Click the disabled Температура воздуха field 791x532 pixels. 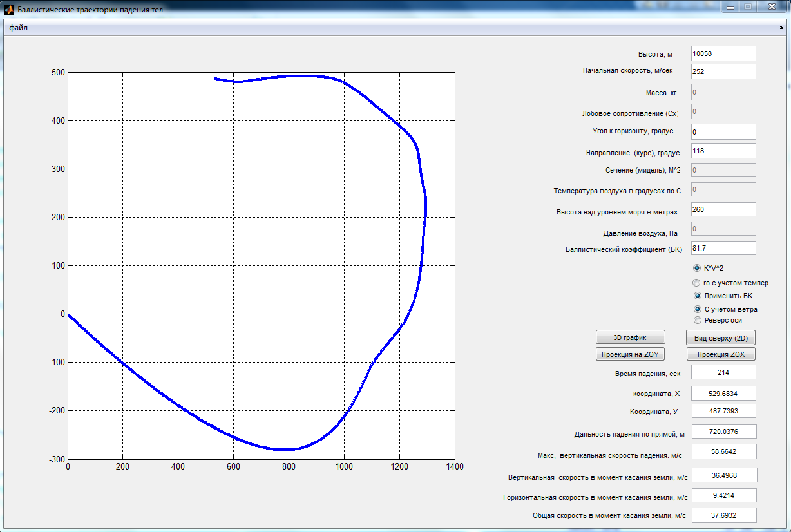coord(723,190)
